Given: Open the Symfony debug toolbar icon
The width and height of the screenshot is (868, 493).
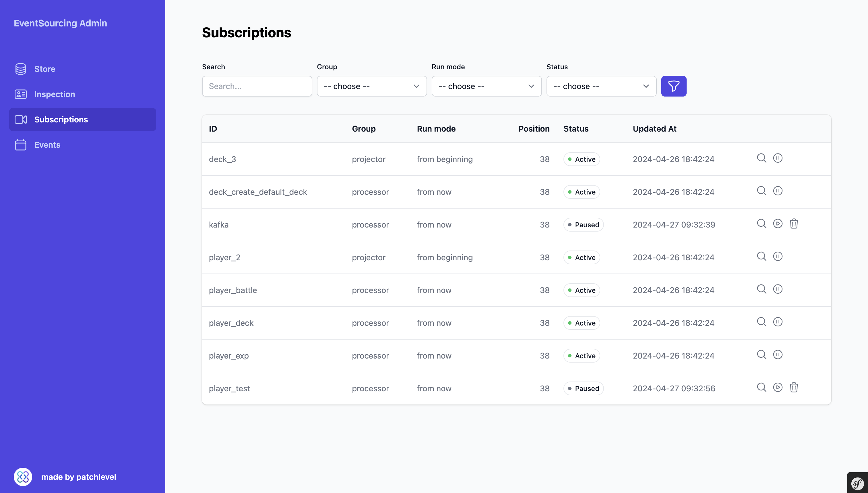Looking at the screenshot, I should [x=857, y=483].
